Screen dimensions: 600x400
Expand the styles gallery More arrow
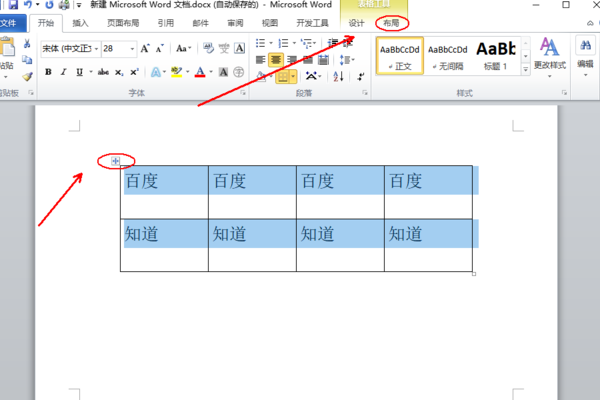[x=526, y=69]
